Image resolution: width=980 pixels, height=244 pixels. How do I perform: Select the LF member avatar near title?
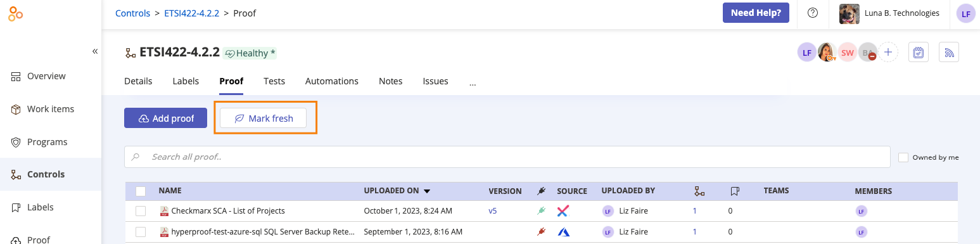806,53
